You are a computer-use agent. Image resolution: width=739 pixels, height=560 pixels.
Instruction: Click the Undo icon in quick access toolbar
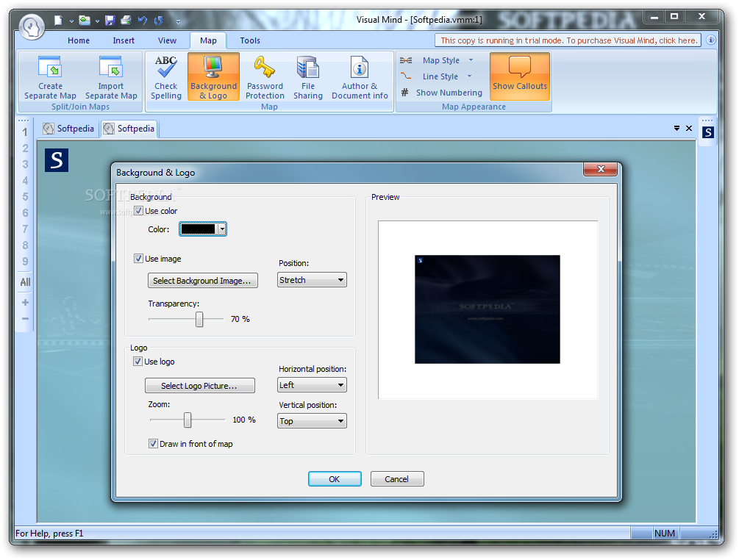coord(143,21)
